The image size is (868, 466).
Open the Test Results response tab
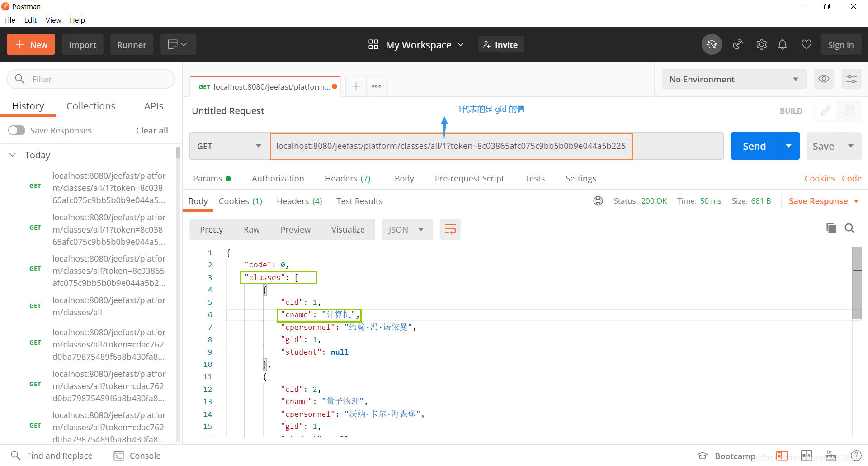(x=359, y=201)
